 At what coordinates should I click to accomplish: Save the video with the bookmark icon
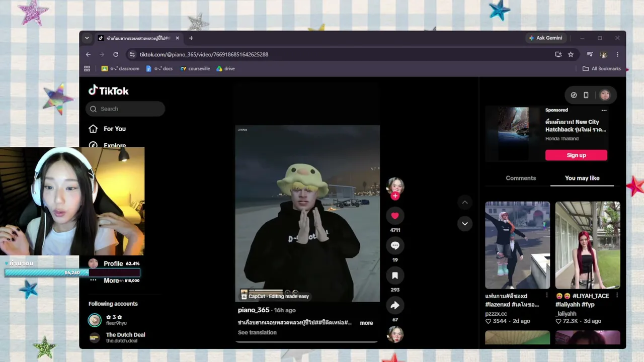click(395, 276)
